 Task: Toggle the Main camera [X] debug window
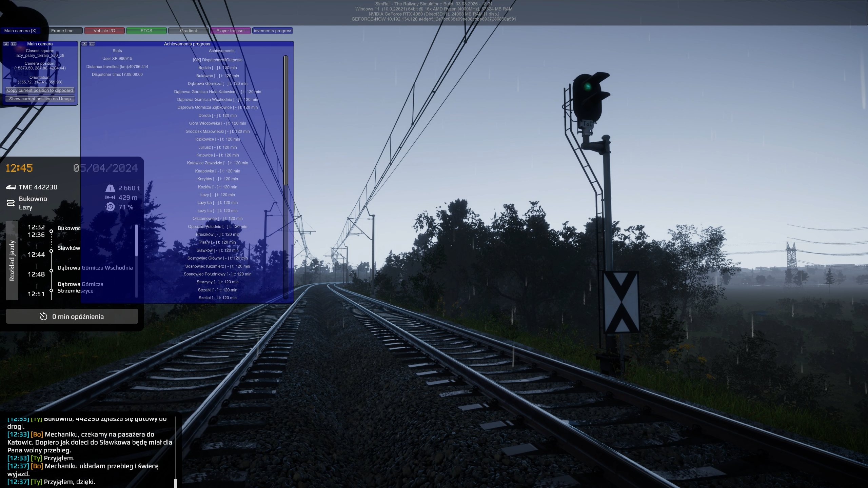pos(20,31)
